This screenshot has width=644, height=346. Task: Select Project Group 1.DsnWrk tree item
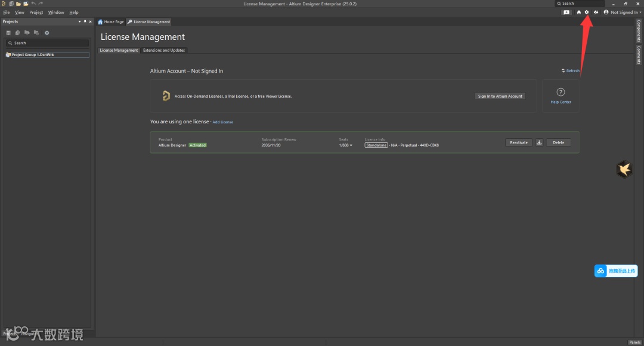tap(47, 55)
